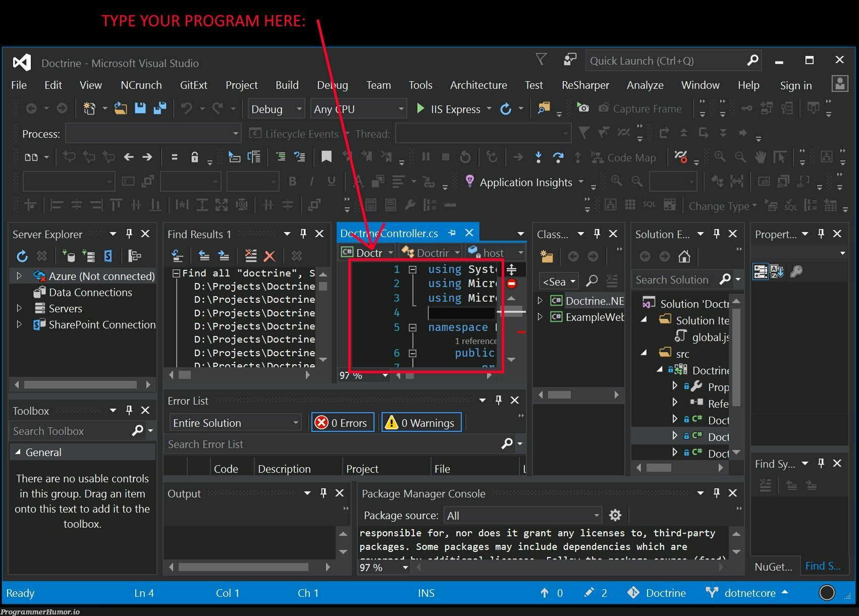Screen dimensions: 859x616
Task: Click the Class View new folder icon
Action: (x=547, y=256)
